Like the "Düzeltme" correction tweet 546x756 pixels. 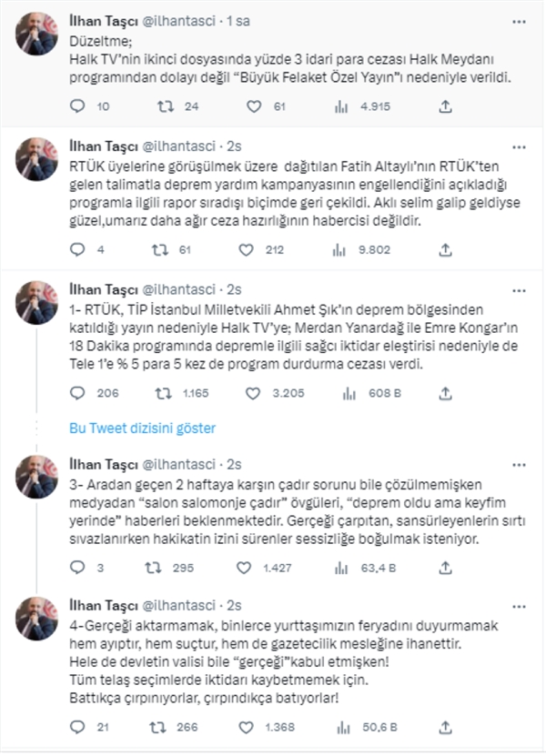tap(253, 106)
